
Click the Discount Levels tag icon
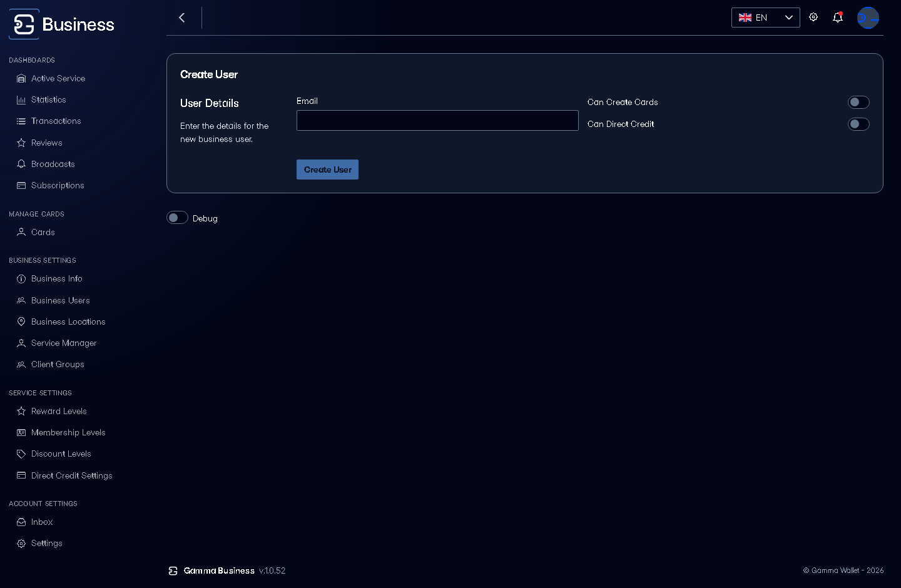pyautogui.click(x=21, y=454)
